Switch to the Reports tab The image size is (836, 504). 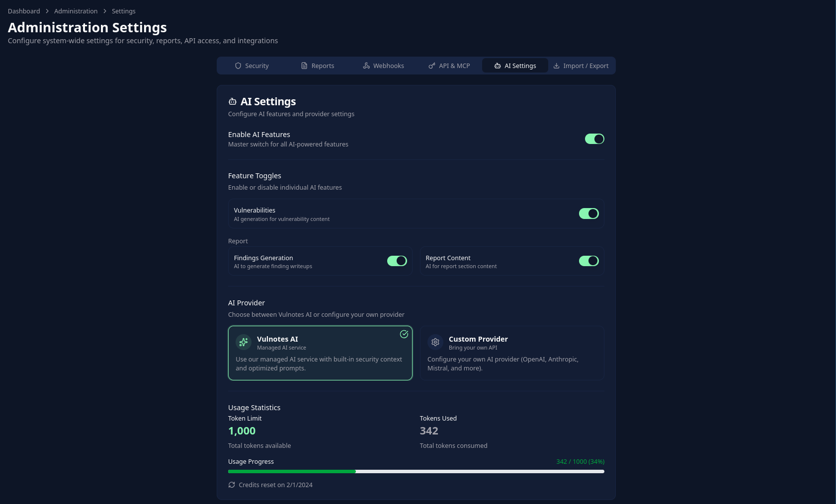[x=318, y=66]
